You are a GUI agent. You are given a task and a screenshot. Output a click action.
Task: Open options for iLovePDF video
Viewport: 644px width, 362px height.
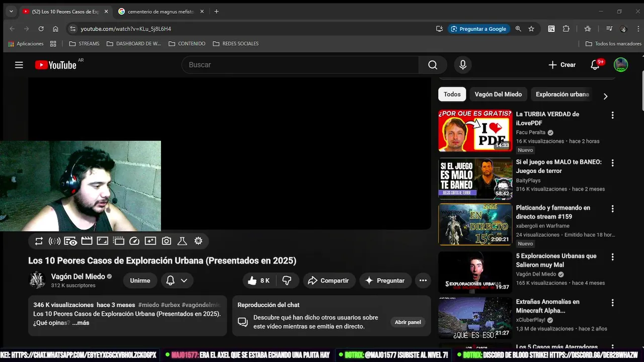click(x=612, y=115)
